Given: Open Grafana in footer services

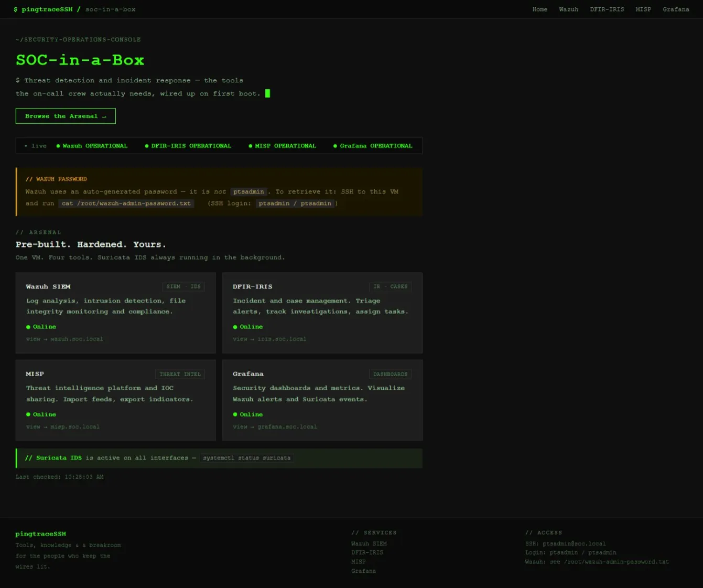Looking at the screenshot, I should pos(363,571).
